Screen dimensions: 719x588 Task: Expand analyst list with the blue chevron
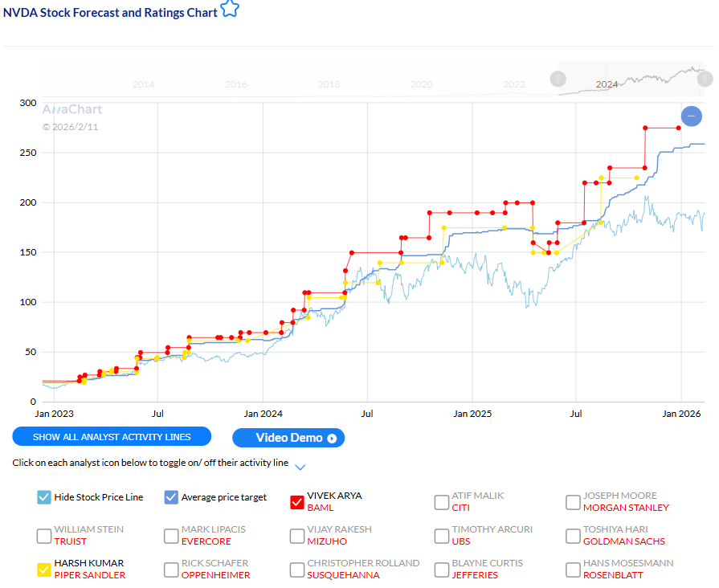point(300,467)
